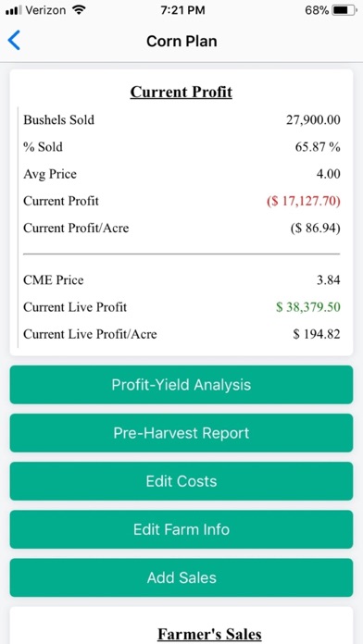Tap the blue back arrow icon

(x=14, y=41)
